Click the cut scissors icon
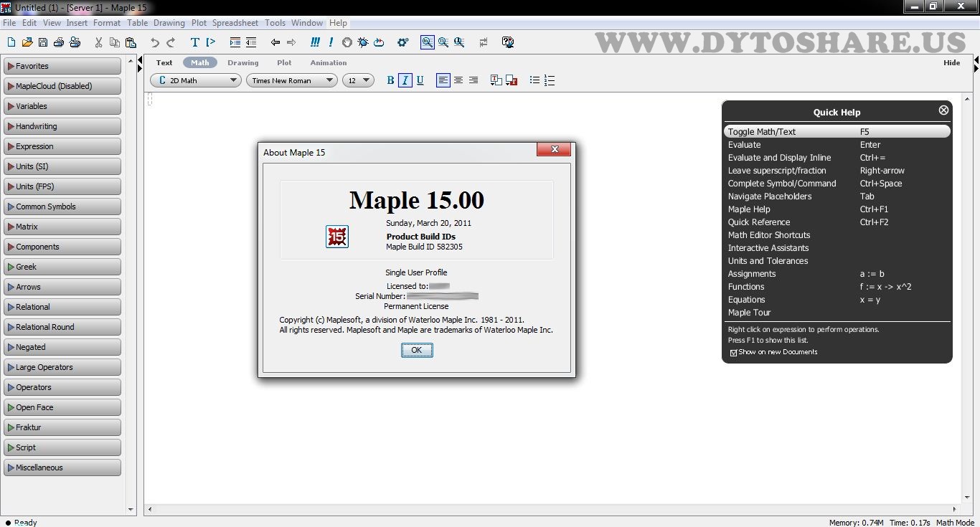The height and width of the screenshot is (527, 980). 99,42
